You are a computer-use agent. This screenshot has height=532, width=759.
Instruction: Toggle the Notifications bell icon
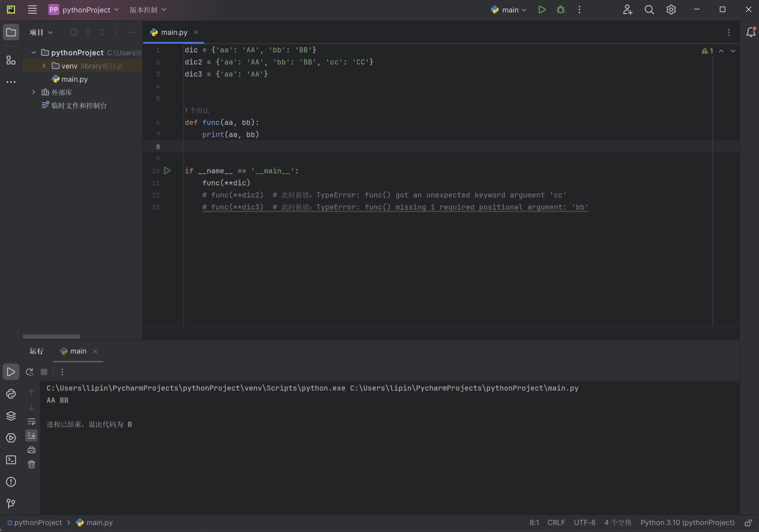click(x=749, y=32)
